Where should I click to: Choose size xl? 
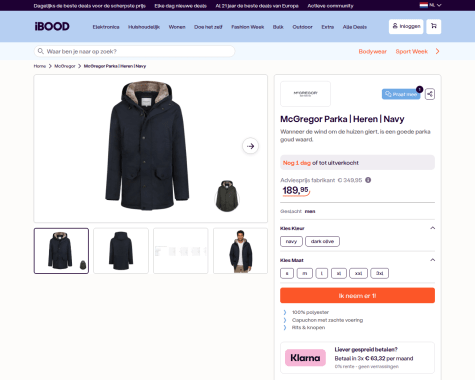[x=339, y=273]
